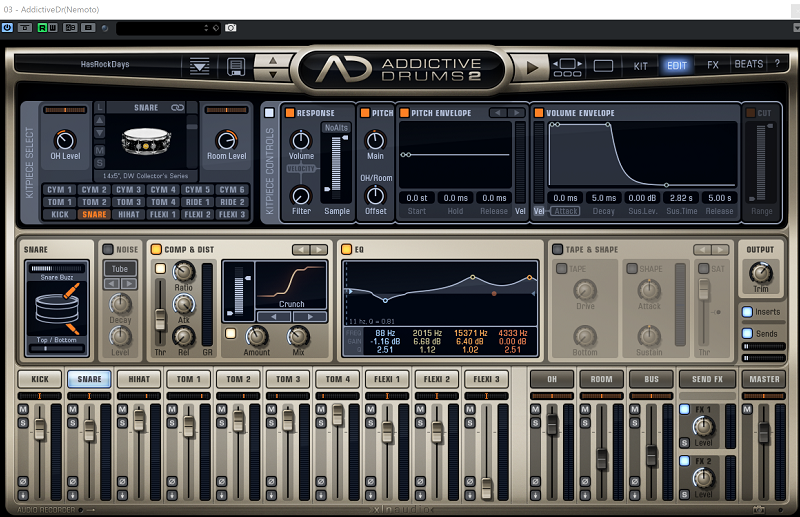Click the Filter knob in Response
The height and width of the screenshot is (517, 800).
point(301,196)
